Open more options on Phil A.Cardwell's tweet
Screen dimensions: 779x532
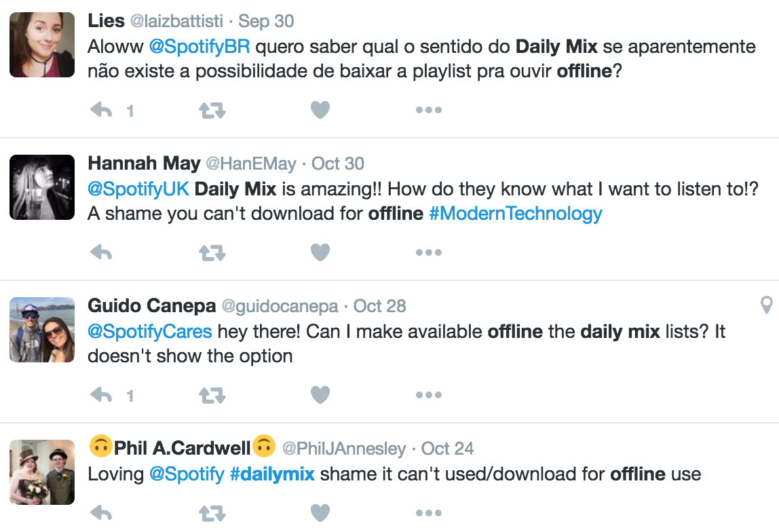[x=427, y=513]
